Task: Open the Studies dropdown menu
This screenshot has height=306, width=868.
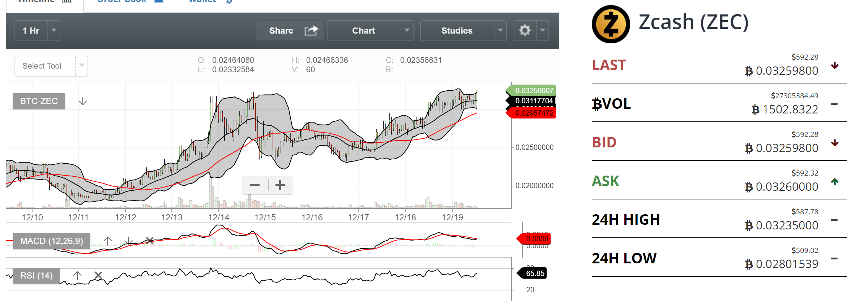Action: 463,31
